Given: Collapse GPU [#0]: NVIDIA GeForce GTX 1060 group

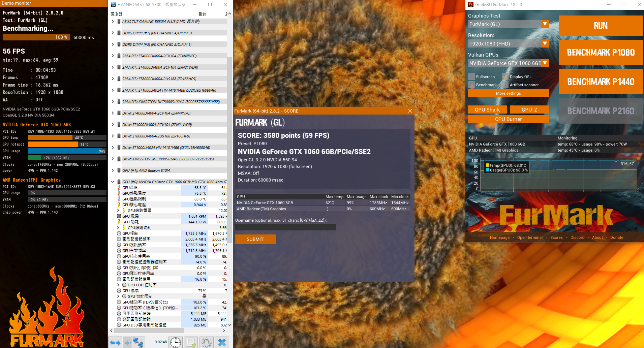Looking at the screenshot, I should (113, 182).
